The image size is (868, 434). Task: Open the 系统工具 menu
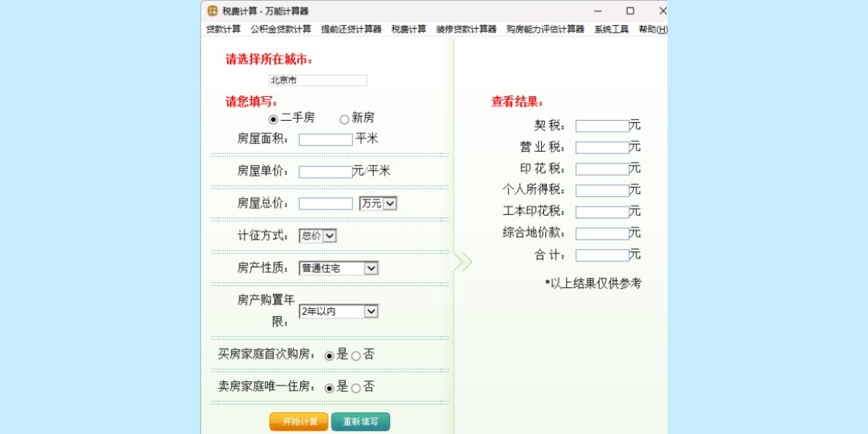click(x=611, y=29)
